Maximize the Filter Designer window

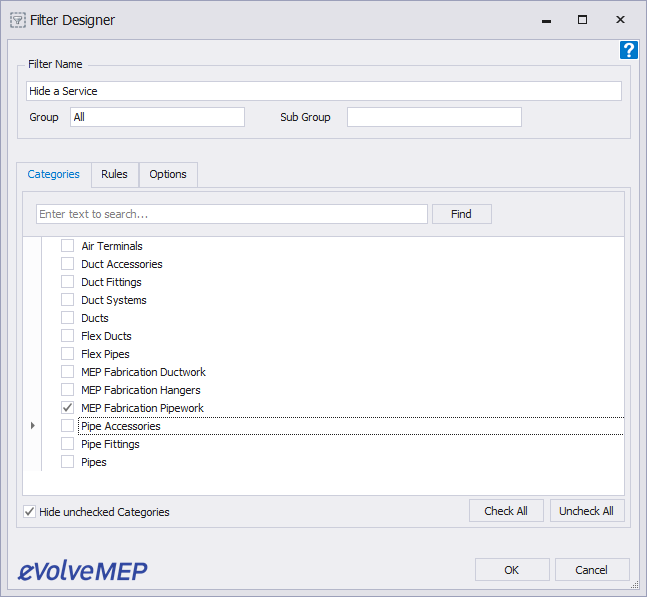tap(582, 20)
